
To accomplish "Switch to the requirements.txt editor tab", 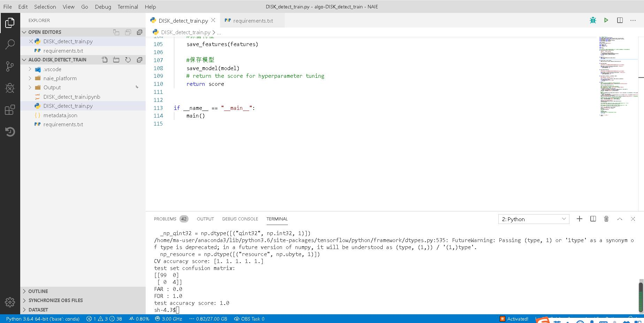I will coord(253,21).
